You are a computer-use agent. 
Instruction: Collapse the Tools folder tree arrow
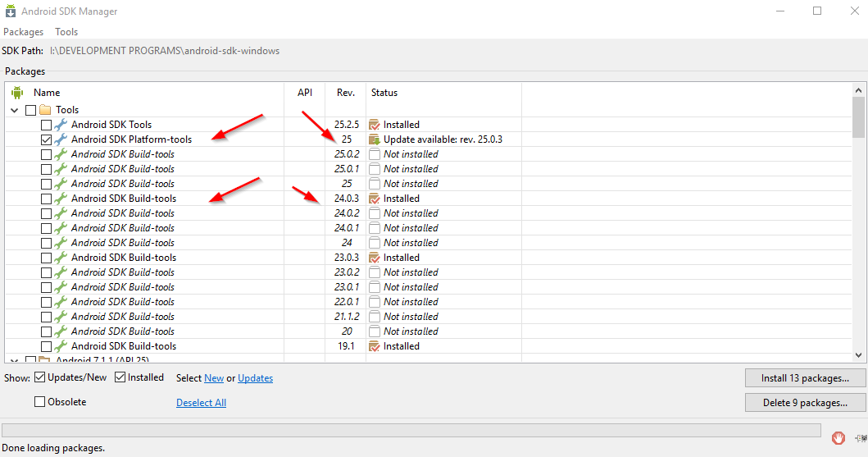(x=15, y=110)
